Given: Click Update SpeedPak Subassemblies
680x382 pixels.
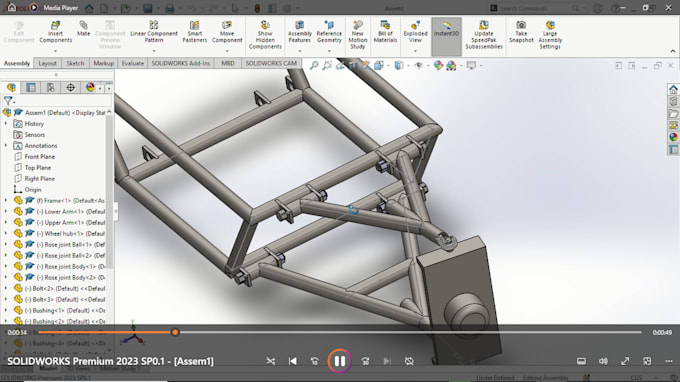Looking at the screenshot, I should (484, 35).
